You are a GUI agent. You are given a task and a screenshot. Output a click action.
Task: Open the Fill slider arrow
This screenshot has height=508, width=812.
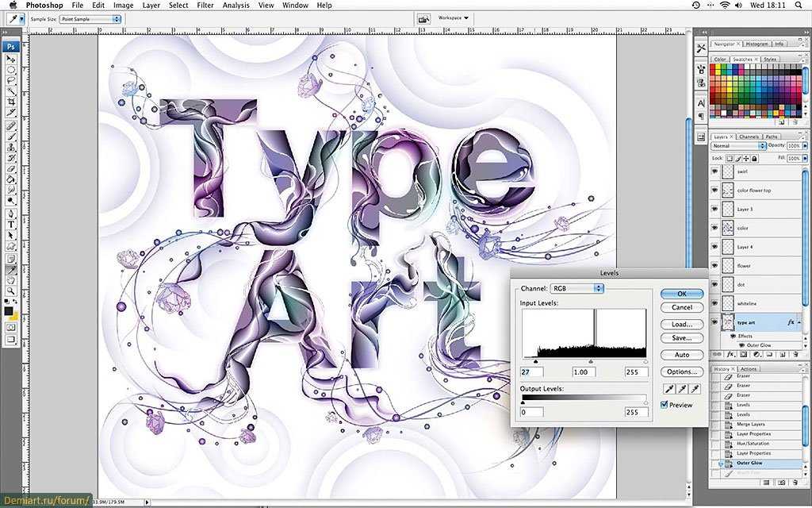point(805,158)
